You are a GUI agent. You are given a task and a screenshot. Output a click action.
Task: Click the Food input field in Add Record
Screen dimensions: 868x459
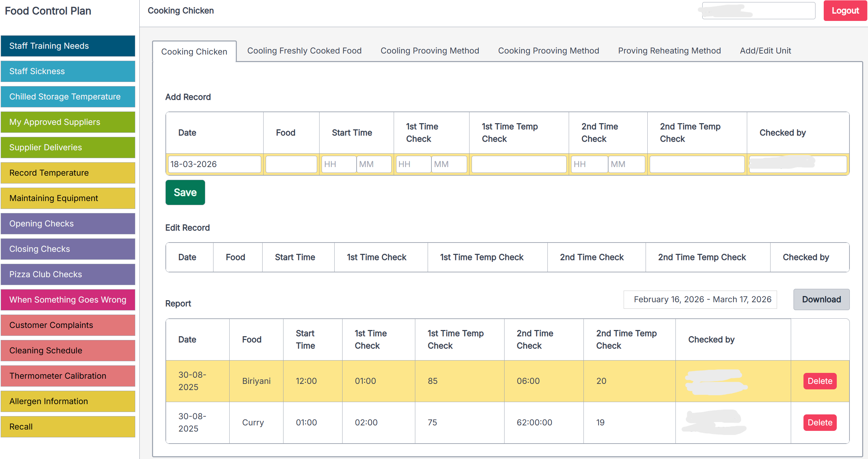click(x=291, y=164)
